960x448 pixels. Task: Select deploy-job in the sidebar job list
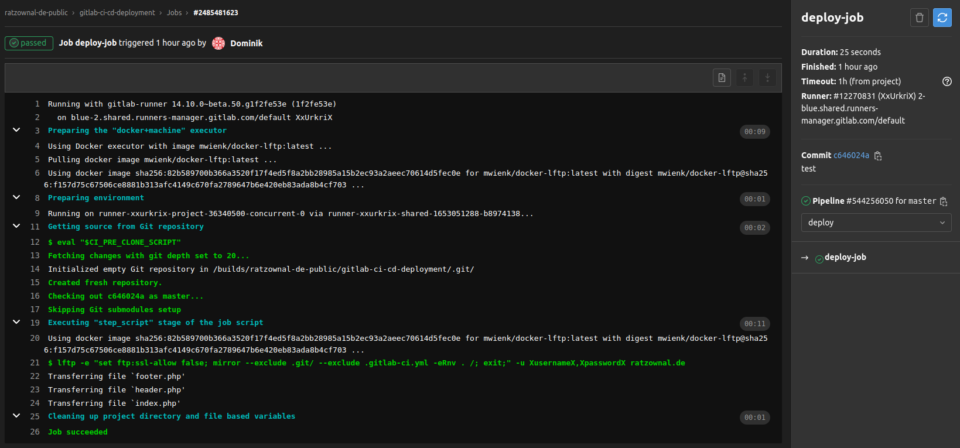[x=845, y=258]
